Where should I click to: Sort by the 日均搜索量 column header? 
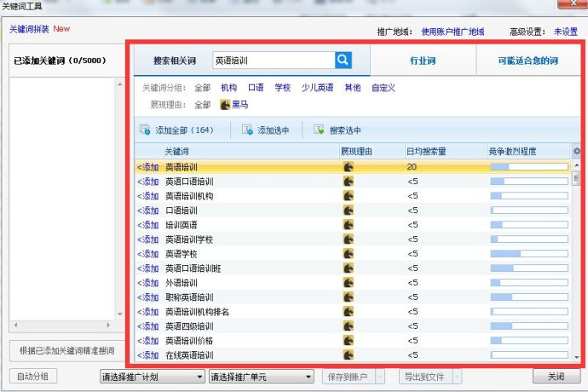click(x=446, y=151)
